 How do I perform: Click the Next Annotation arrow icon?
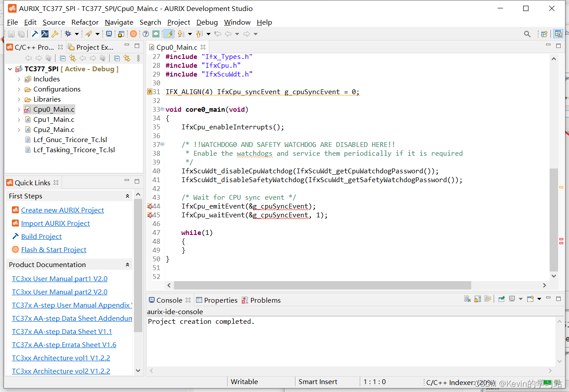[181, 34]
